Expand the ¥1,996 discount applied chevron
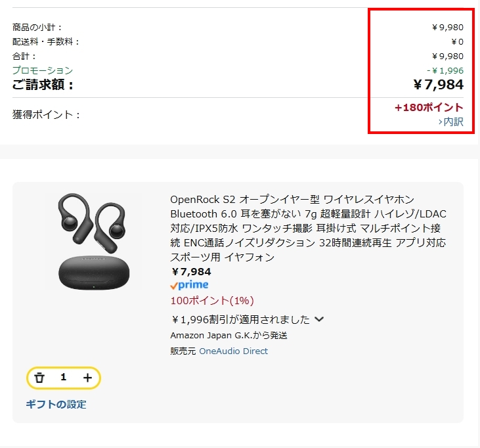The height and width of the screenshot is (448, 480). coord(319,319)
